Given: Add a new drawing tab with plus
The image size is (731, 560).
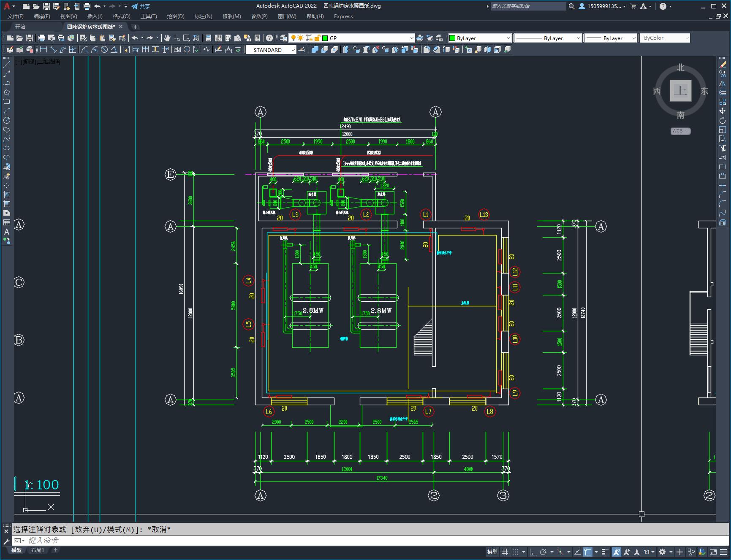Looking at the screenshot, I should point(135,27).
